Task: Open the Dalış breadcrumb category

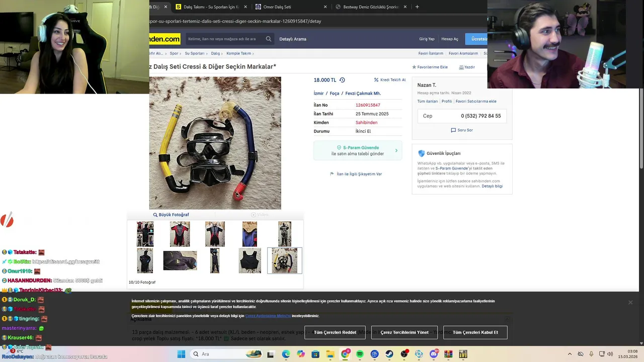Action: (x=215, y=53)
